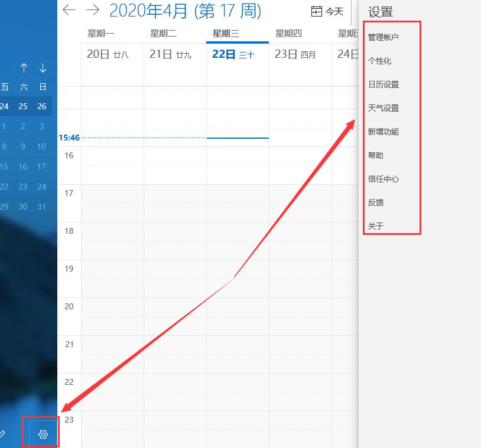Select date 25 in the mini calendar

tap(22, 106)
